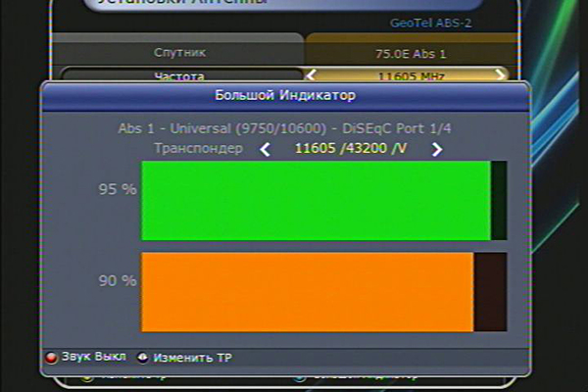
Task: Click the Изменить ТР label
Action: point(193,358)
